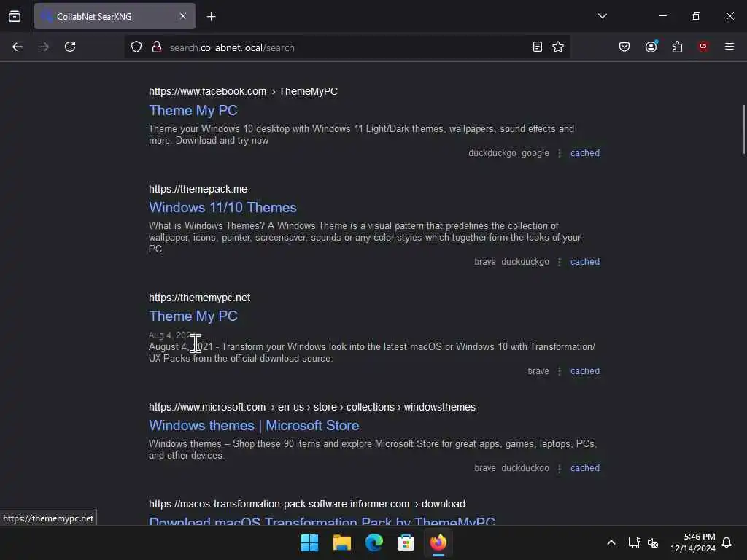Open facebook Theme My PC result
Viewport: 747px width, 560px height.
(193, 111)
